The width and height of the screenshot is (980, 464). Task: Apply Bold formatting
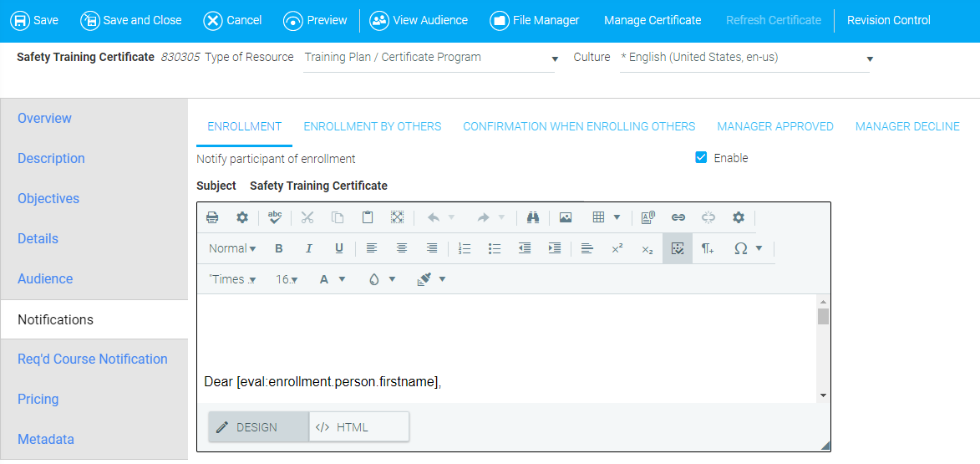[279, 248]
